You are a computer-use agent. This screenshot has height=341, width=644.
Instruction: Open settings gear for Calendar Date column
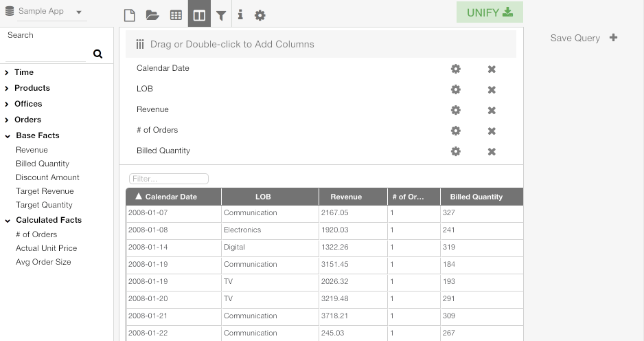point(455,69)
